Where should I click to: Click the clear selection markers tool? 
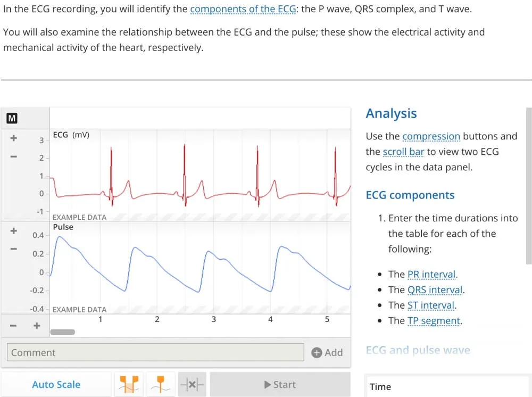click(x=193, y=384)
